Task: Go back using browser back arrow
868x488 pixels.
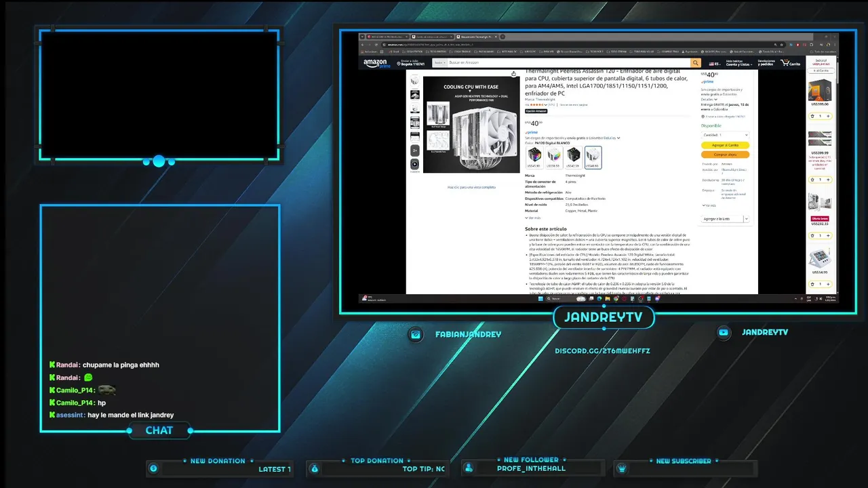Action: coord(363,45)
